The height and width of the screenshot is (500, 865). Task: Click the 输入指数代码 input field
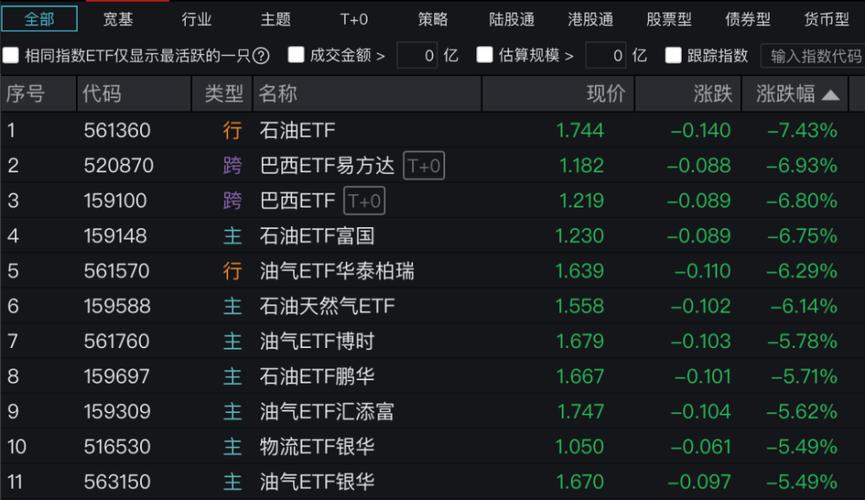coord(815,56)
